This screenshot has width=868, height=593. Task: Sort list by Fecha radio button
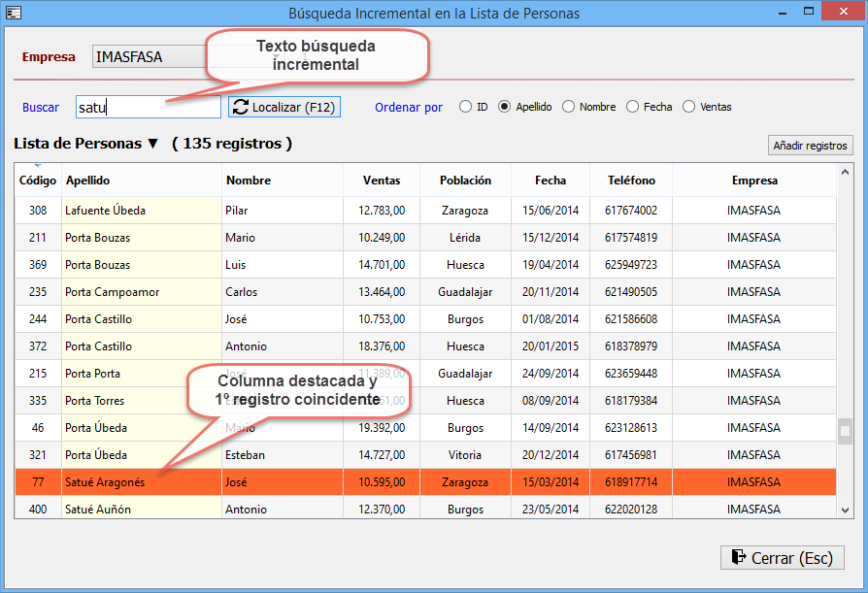click(x=633, y=107)
